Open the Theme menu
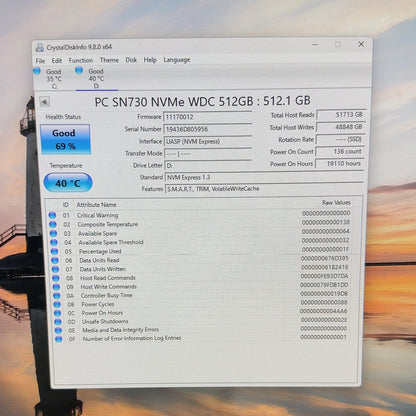This screenshot has height=416, width=416. (109, 60)
